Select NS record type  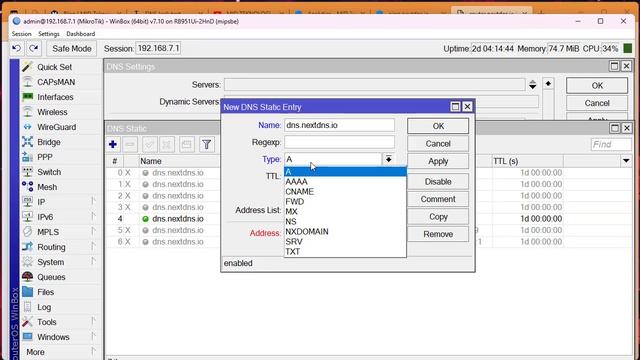pos(345,222)
